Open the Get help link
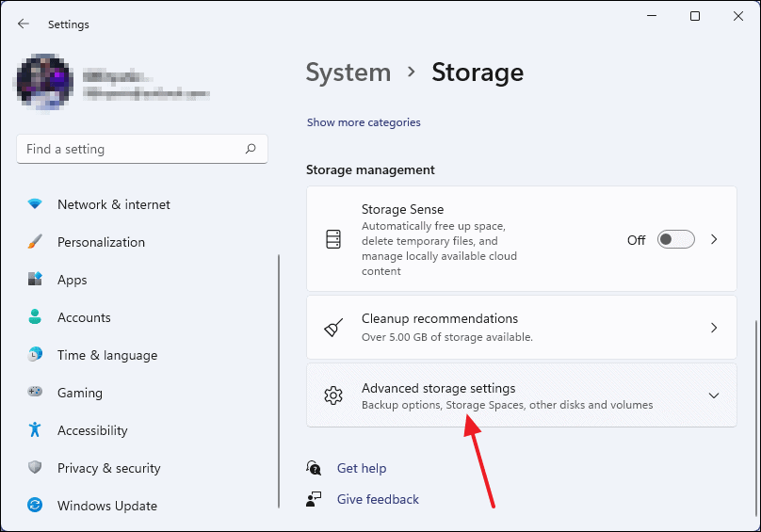 pos(362,468)
